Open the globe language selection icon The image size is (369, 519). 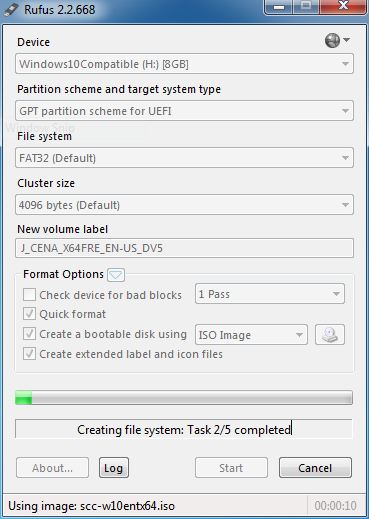click(337, 41)
